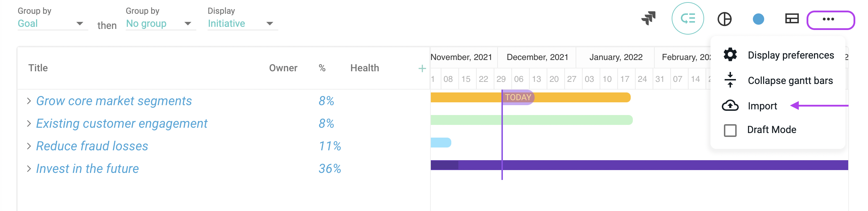Click the Import cloud upload icon
The image size is (868, 211).
[x=730, y=105]
